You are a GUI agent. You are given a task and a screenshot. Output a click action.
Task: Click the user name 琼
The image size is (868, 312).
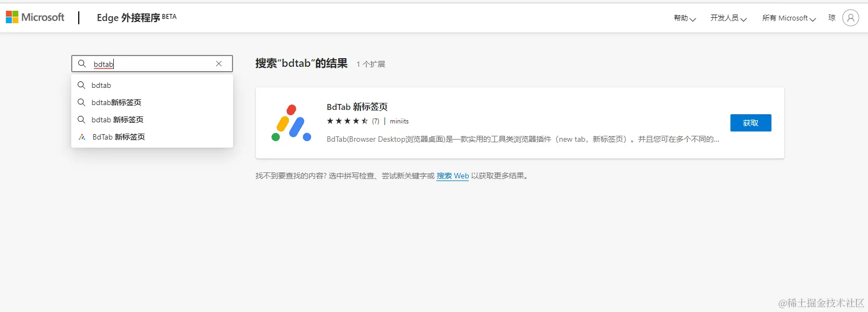pyautogui.click(x=832, y=18)
